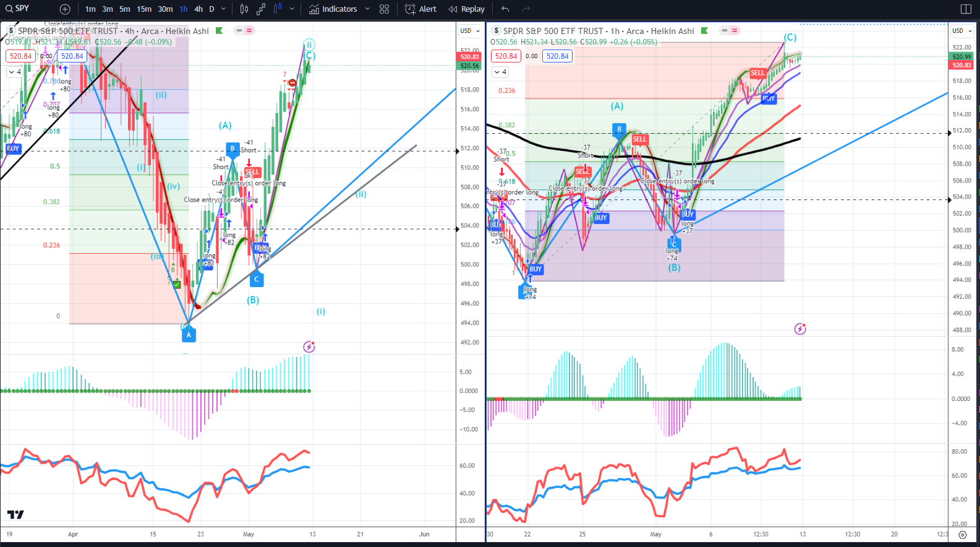
Task: Click the blue buy price 520.84 on 4h chart
Action: [72, 56]
